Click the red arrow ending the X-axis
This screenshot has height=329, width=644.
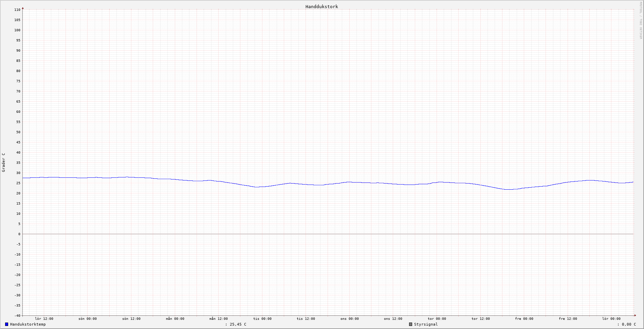[x=635, y=315]
